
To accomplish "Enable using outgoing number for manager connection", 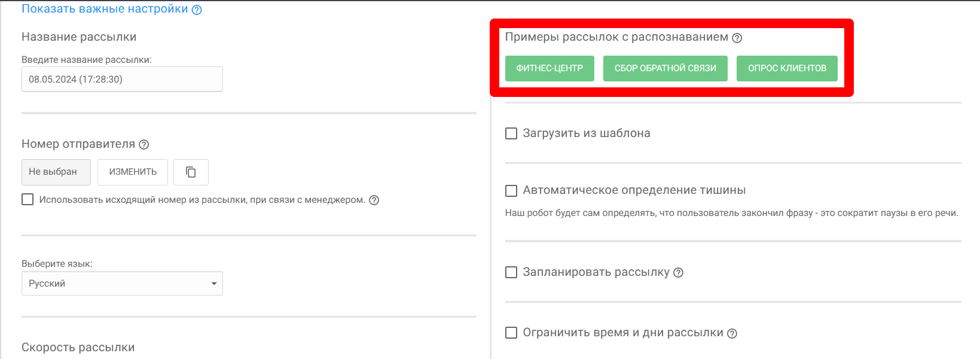I will (x=28, y=199).
